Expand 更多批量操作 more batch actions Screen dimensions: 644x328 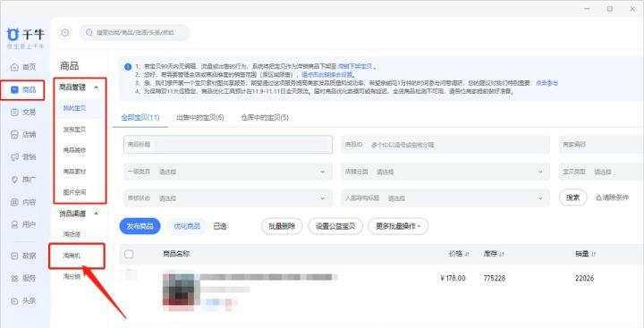(x=398, y=226)
